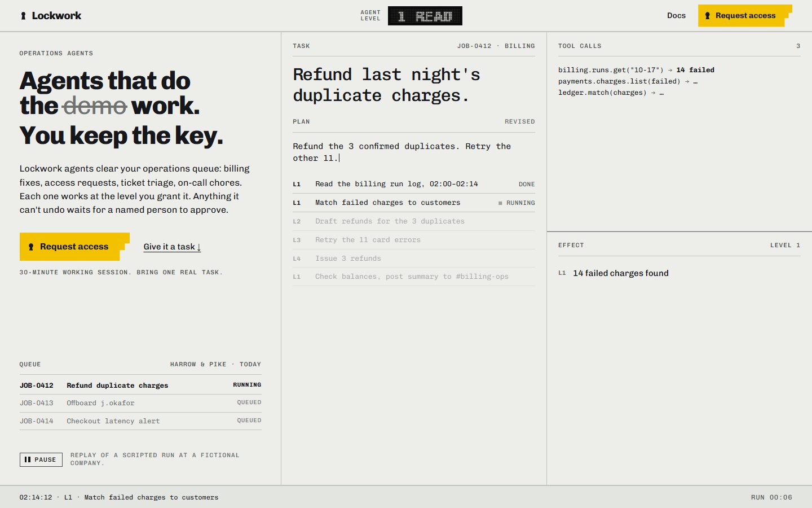
Task: Click the hero Request access button
Action: click(74, 247)
